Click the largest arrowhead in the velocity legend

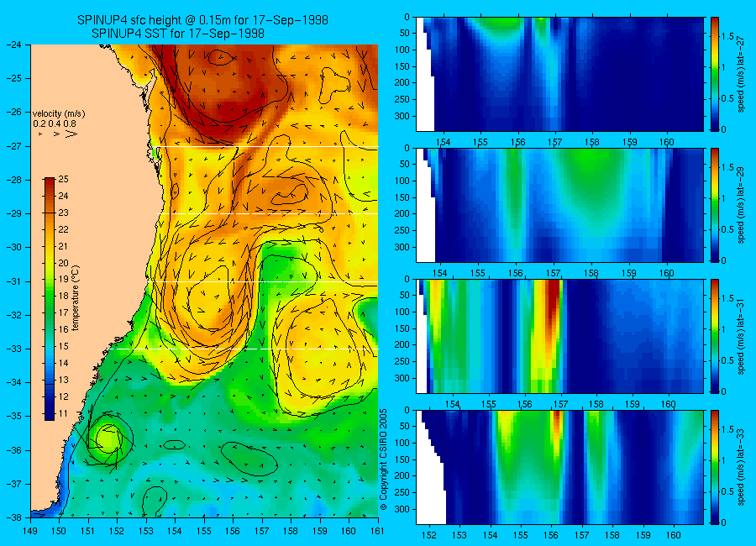[x=71, y=133]
